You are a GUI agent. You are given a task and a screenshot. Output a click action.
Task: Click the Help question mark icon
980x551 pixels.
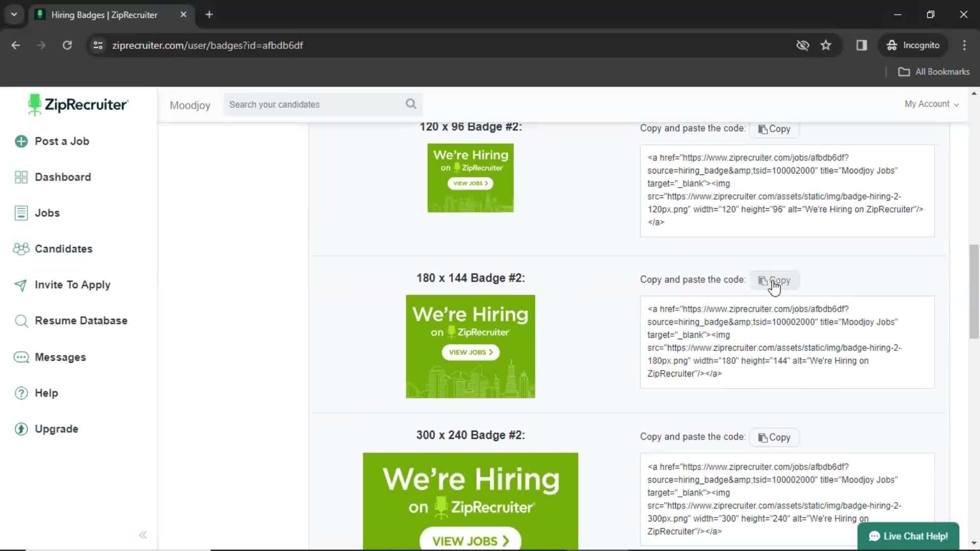point(21,393)
